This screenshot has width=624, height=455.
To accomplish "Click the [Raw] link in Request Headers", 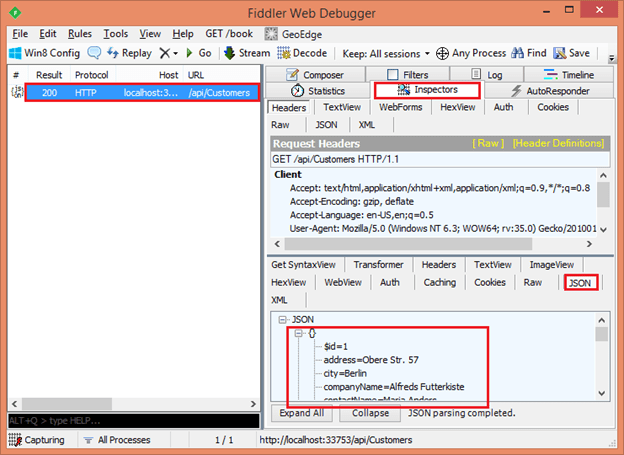I will pos(488,143).
